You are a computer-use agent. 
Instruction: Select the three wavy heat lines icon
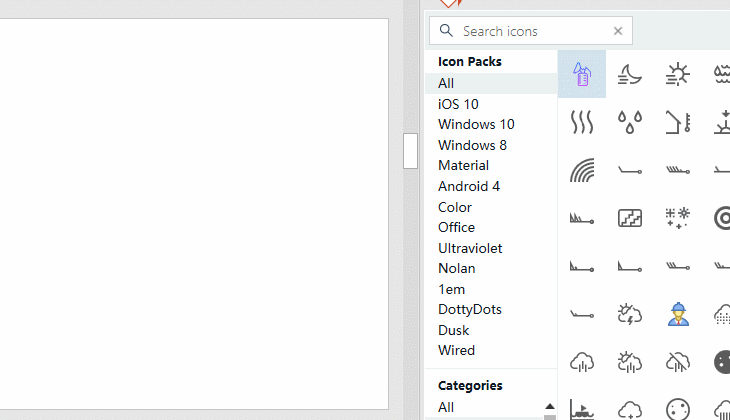582,122
